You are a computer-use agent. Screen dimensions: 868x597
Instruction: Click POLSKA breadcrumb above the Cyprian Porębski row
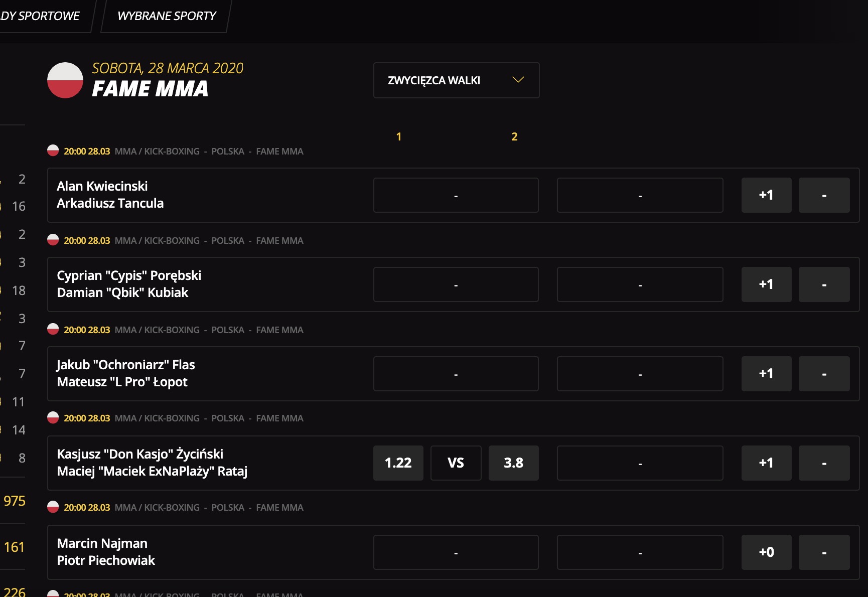(x=228, y=241)
